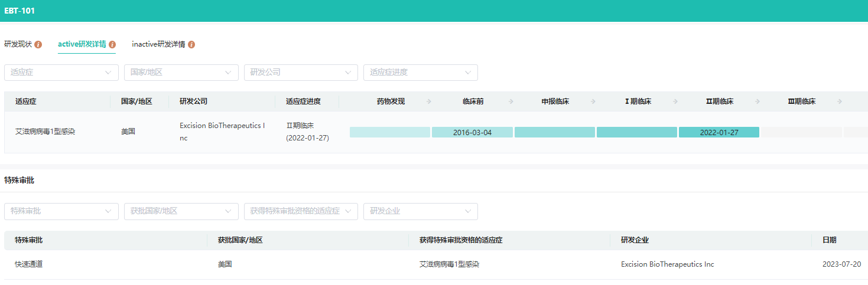Click Excision BioTherapeutics Inc in 特殊审批 table
The width and height of the screenshot is (868, 285).
pos(667,264)
